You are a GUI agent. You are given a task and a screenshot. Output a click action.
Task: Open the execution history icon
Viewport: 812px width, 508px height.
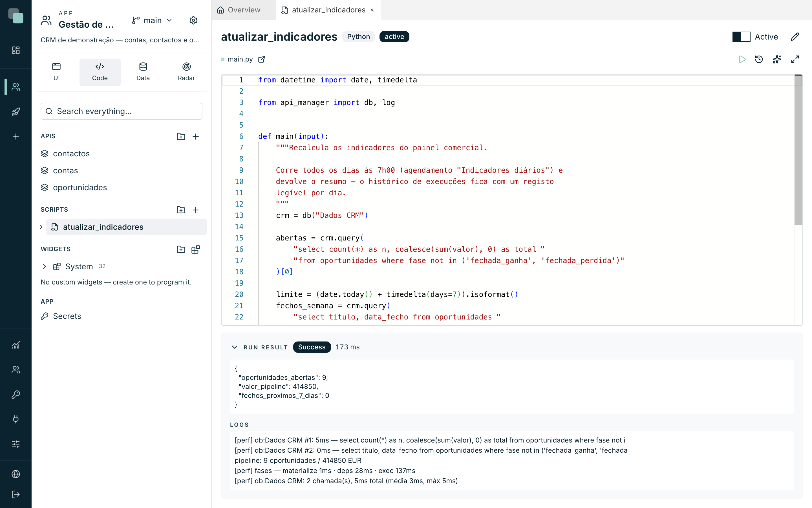[x=759, y=60]
